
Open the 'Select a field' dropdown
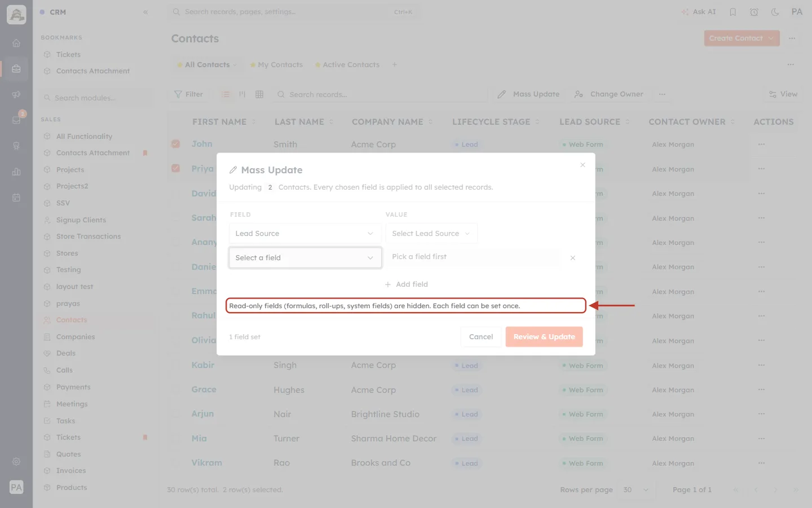[305, 258]
